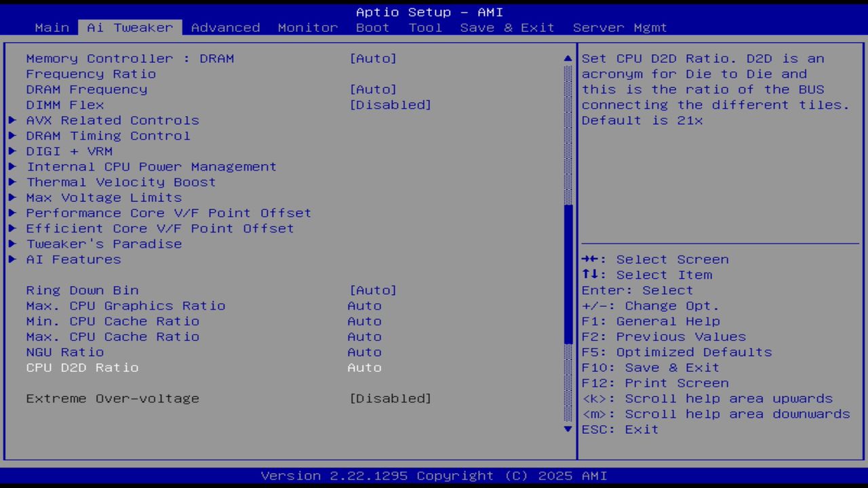Switch to the Advanced tab
The width and height of the screenshot is (868, 488).
tap(225, 27)
